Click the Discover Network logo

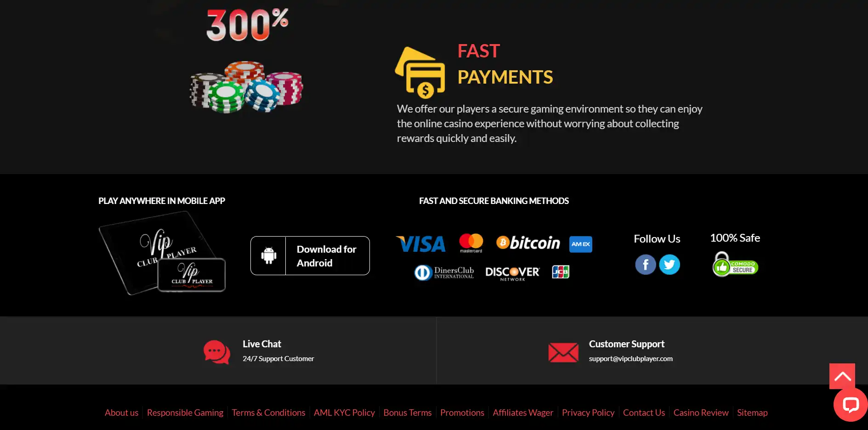tap(512, 273)
